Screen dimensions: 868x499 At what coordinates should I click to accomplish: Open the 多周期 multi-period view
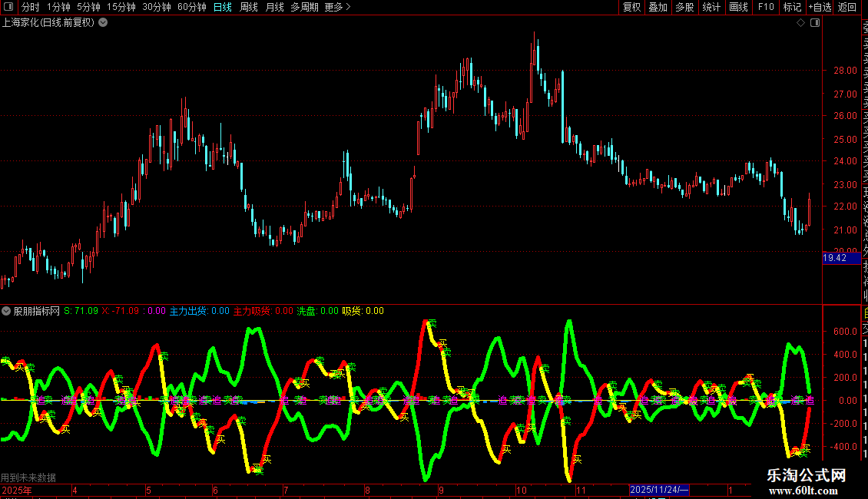tap(304, 7)
